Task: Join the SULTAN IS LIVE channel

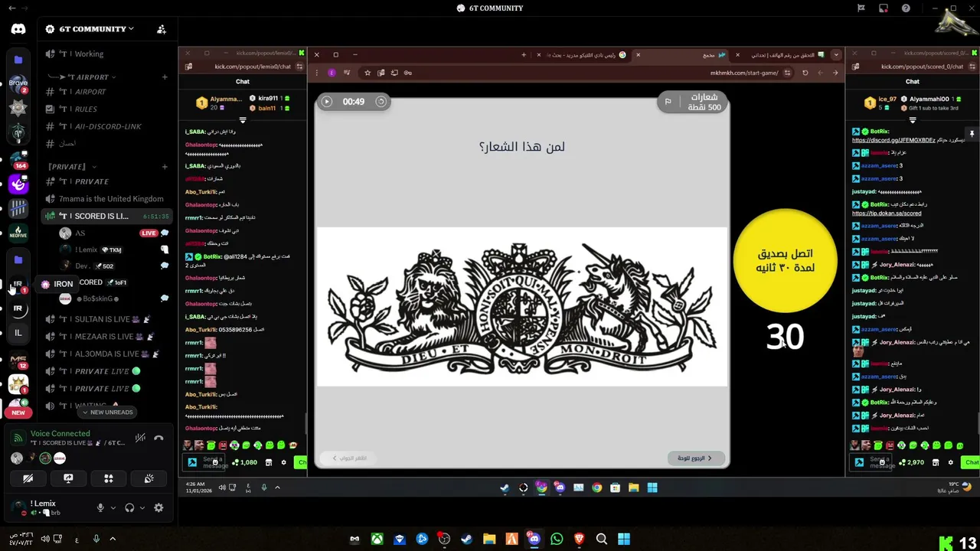Action: coord(107,319)
